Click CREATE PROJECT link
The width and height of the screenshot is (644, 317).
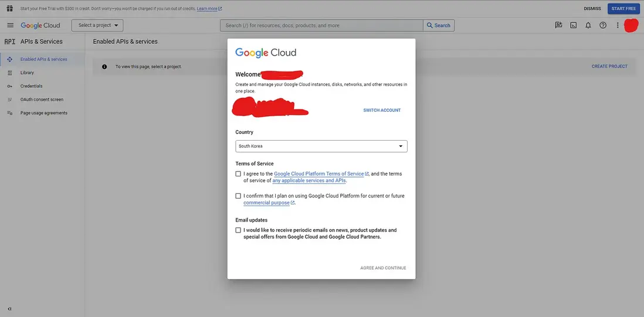[609, 66]
